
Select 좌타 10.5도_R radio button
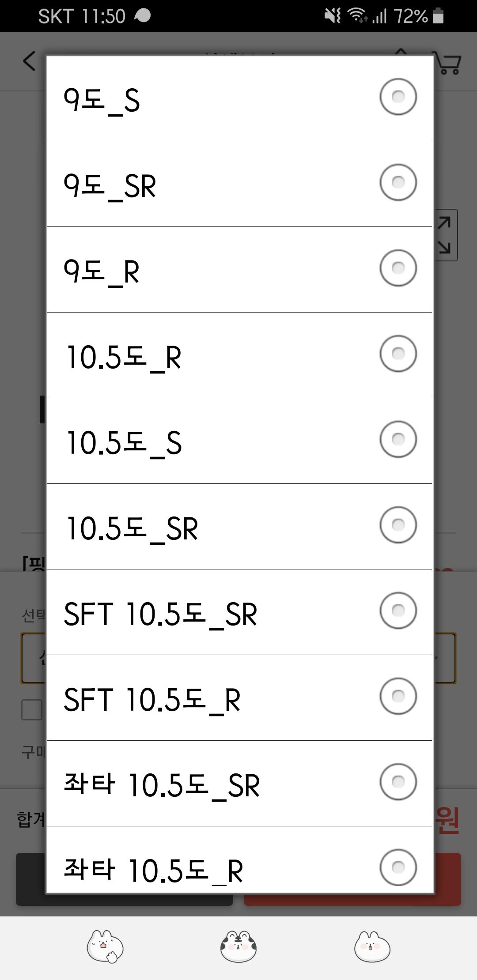point(398,867)
